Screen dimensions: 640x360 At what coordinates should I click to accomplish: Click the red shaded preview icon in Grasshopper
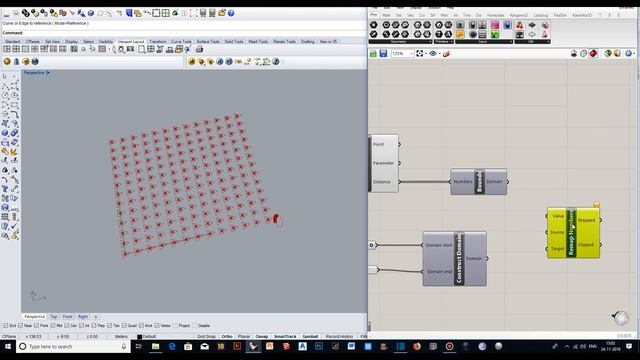[x=593, y=53]
